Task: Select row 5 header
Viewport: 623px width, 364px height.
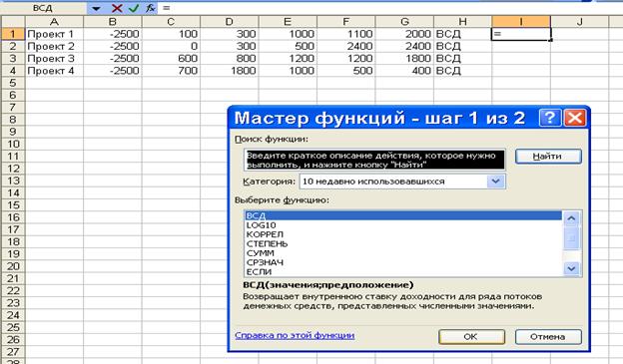Action: pos(13,83)
